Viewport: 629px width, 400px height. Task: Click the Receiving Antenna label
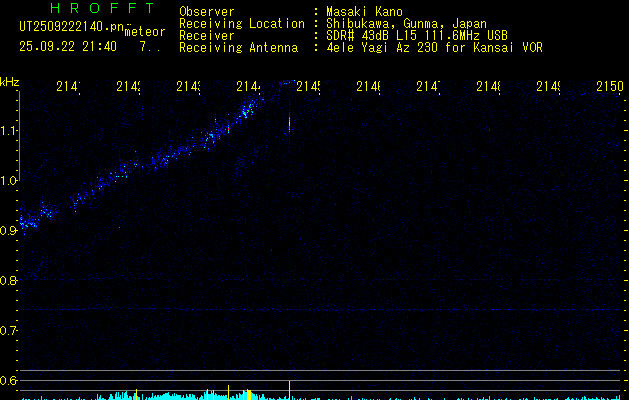[238, 48]
